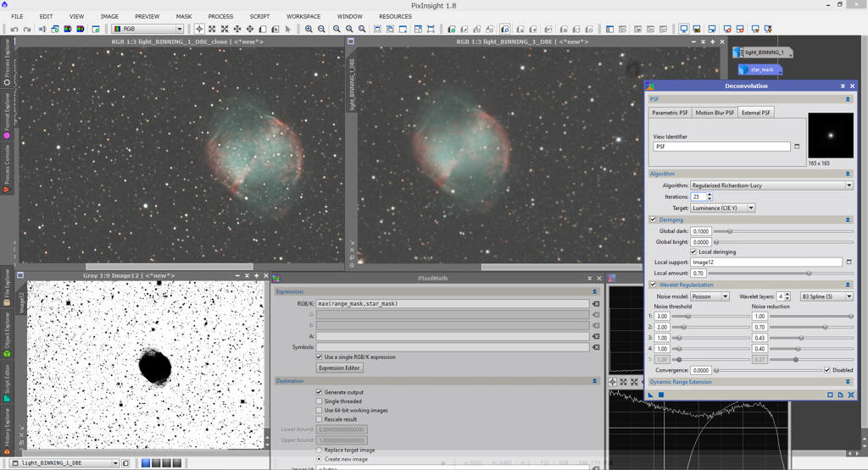Viewport: 868px width, 470px height.
Task: Click the Deconvolution Apply square icon
Action: tap(661, 395)
